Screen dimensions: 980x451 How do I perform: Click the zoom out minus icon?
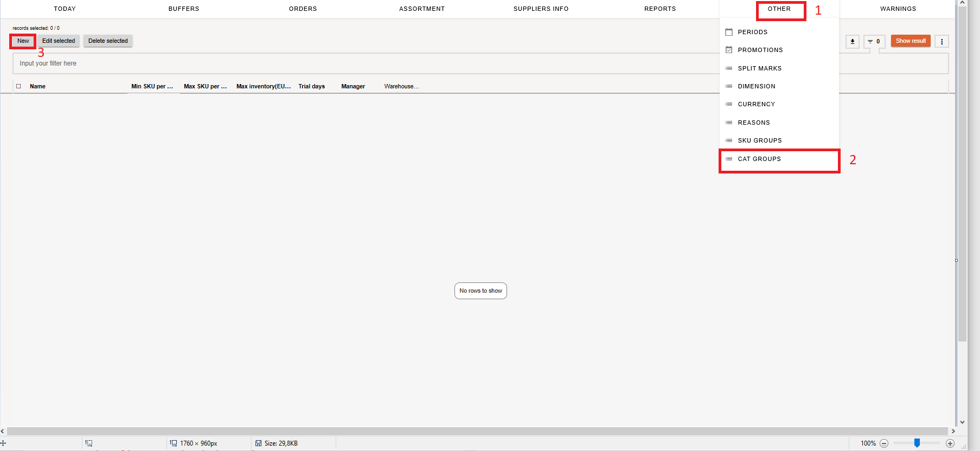tap(884, 443)
